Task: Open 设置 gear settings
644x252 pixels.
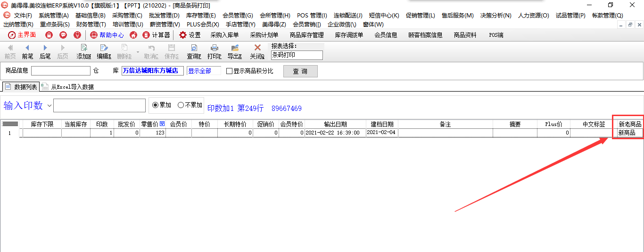Action: pyautogui.click(x=190, y=35)
